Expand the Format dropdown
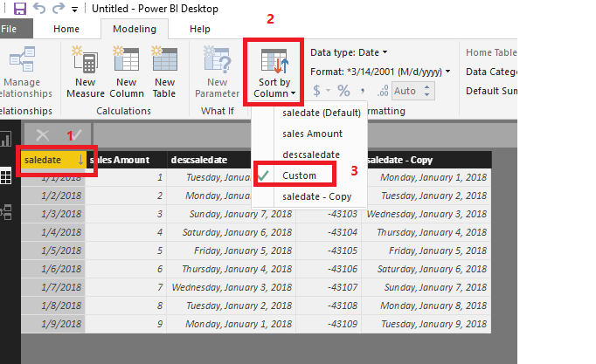The height and width of the screenshot is (364, 596). click(x=380, y=72)
